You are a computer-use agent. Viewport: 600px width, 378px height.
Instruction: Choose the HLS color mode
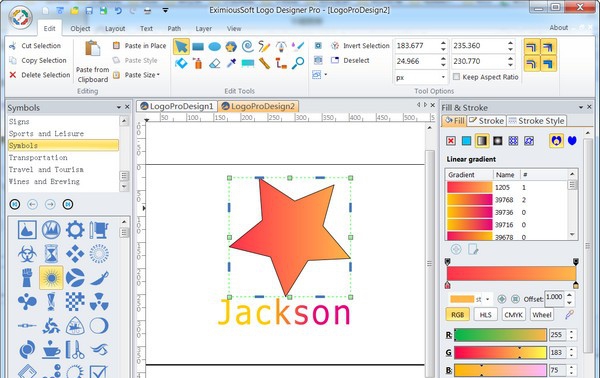coord(485,314)
